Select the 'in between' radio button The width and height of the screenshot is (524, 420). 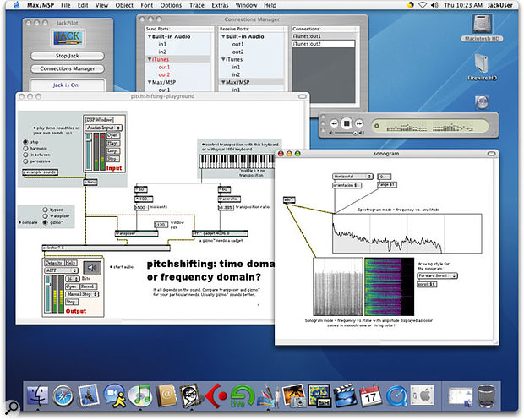pos(25,155)
